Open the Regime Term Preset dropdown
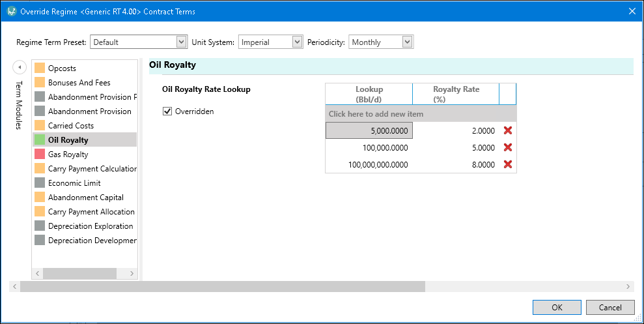Screen dimensions: 644x324 click(182, 42)
